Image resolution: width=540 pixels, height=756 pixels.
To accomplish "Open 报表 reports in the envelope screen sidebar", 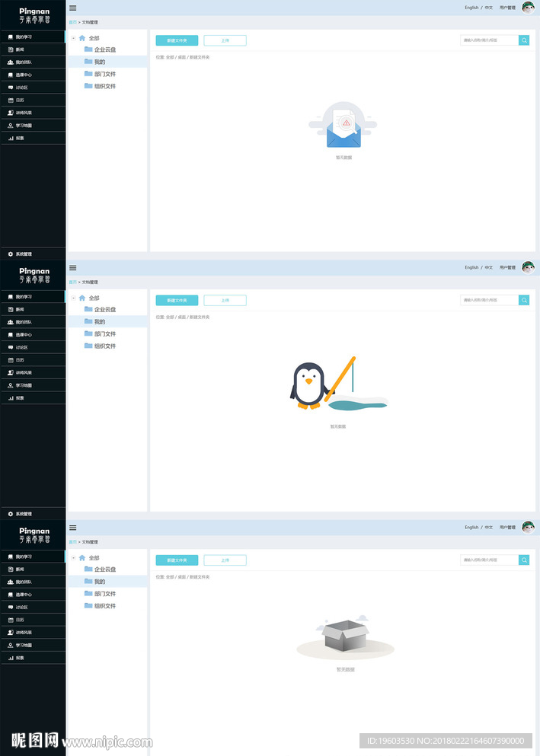I will click(32, 138).
